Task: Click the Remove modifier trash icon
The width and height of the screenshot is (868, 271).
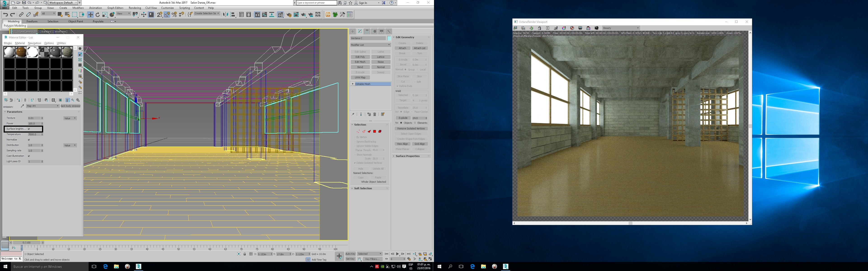Action: 375,114
